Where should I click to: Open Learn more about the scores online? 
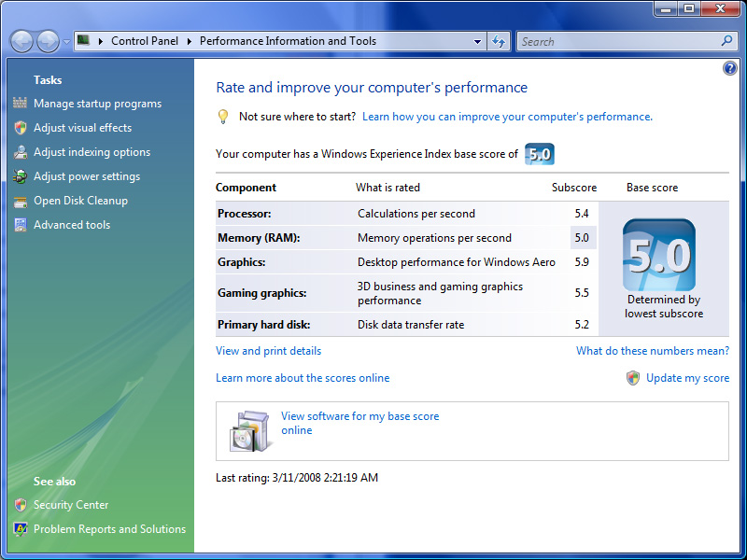coord(303,378)
